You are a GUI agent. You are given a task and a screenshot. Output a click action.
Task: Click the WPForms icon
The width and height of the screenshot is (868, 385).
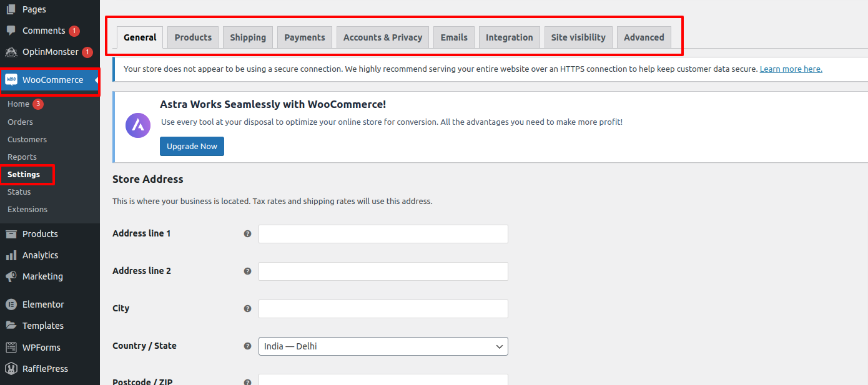(11, 348)
